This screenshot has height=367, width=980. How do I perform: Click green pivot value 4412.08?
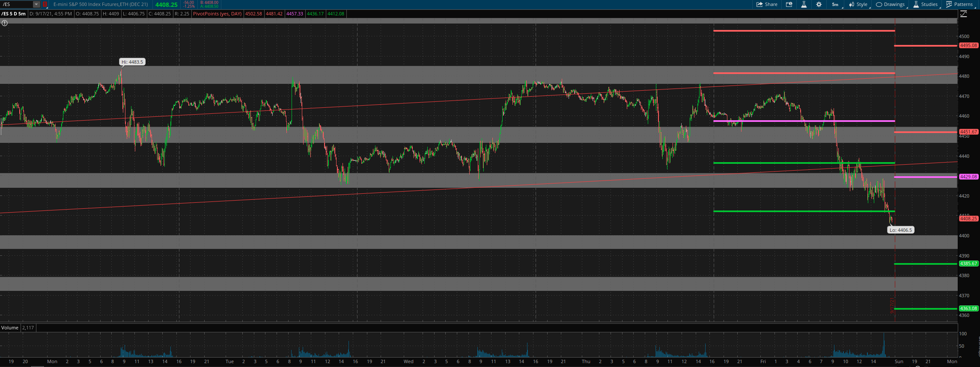tap(336, 14)
